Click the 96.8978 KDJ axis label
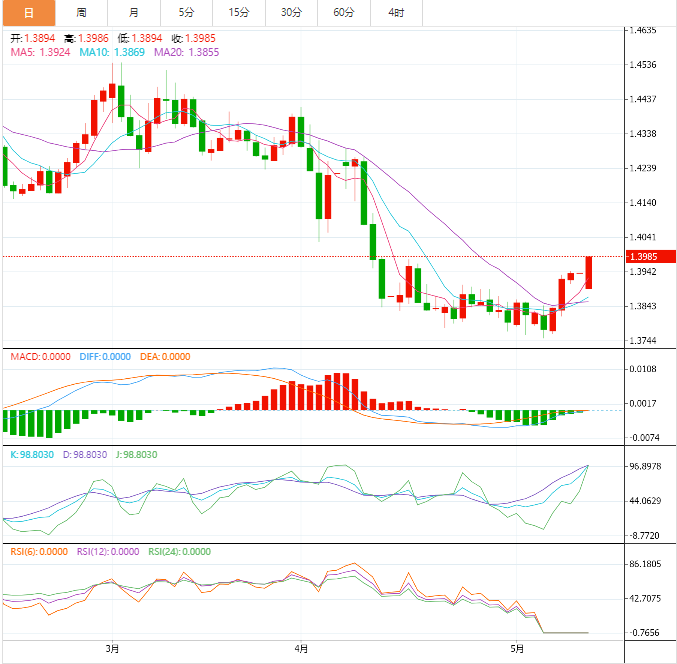Screen dimensions: 677x664 pos(645,466)
